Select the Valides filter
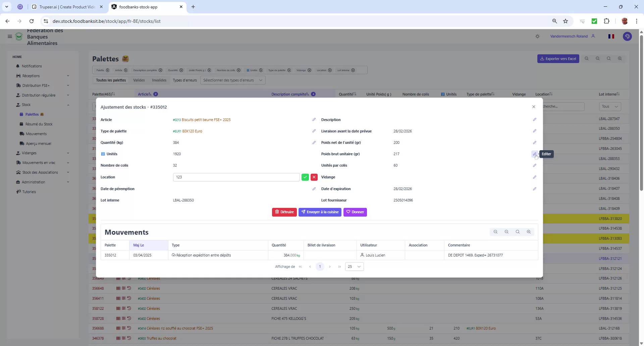Viewport: 644px width, 346px height. (x=139, y=80)
